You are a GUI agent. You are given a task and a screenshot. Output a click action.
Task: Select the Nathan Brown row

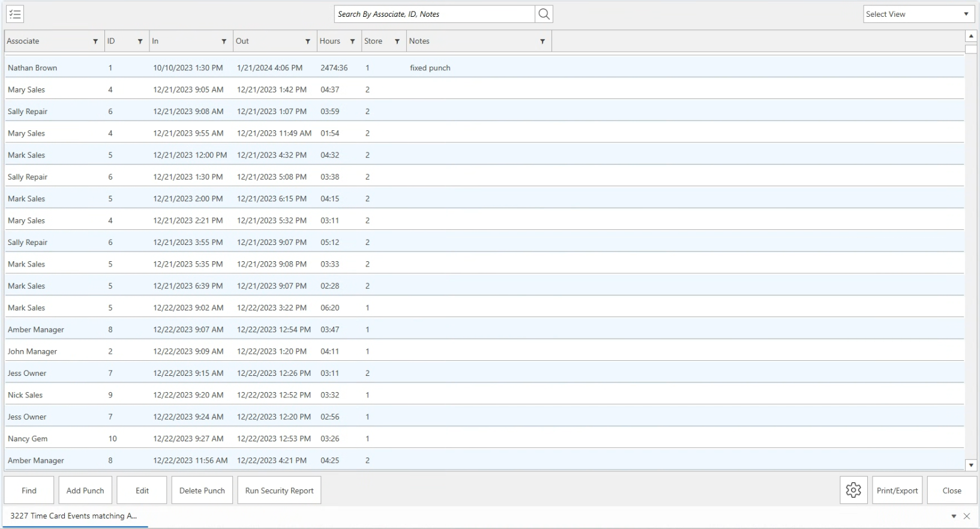tap(484, 68)
